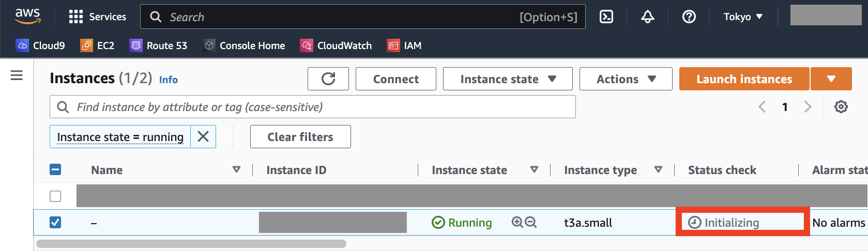Screen dimensions: 868x251
Task: Click the Connect button
Action: pyautogui.click(x=396, y=79)
